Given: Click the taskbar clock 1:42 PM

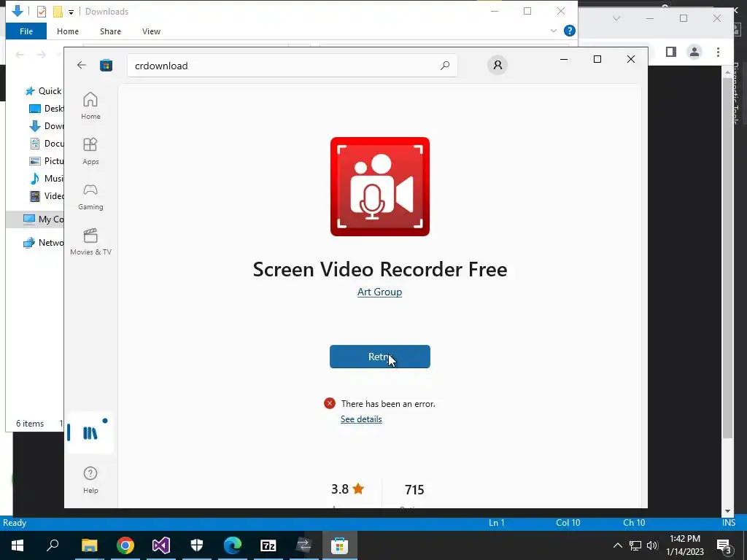Looking at the screenshot, I should (684, 539).
